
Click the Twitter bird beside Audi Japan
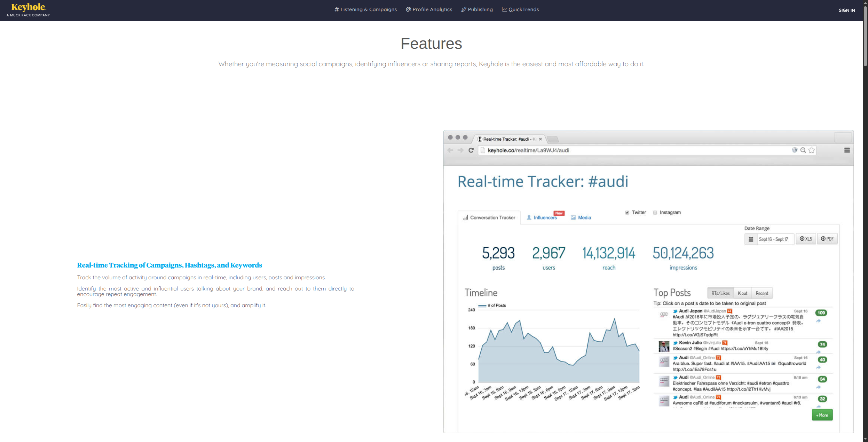coord(675,311)
